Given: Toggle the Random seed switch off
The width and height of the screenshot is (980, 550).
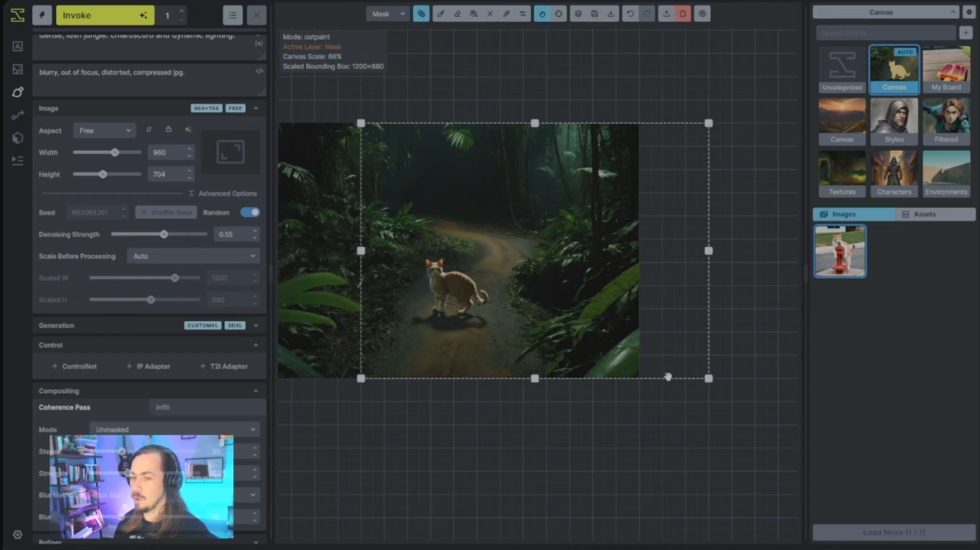Looking at the screenshot, I should click(x=250, y=212).
